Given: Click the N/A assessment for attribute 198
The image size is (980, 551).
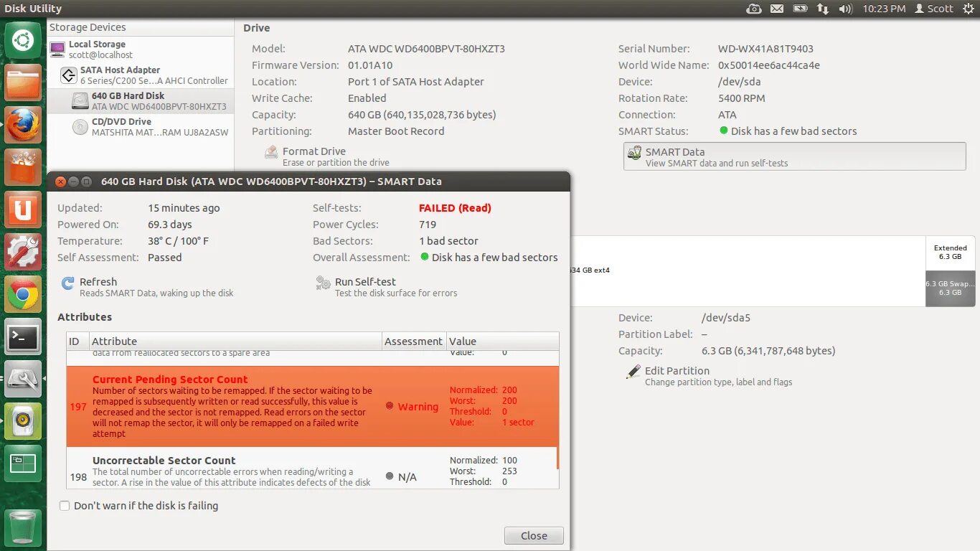Looking at the screenshot, I should tap(401, 477).
